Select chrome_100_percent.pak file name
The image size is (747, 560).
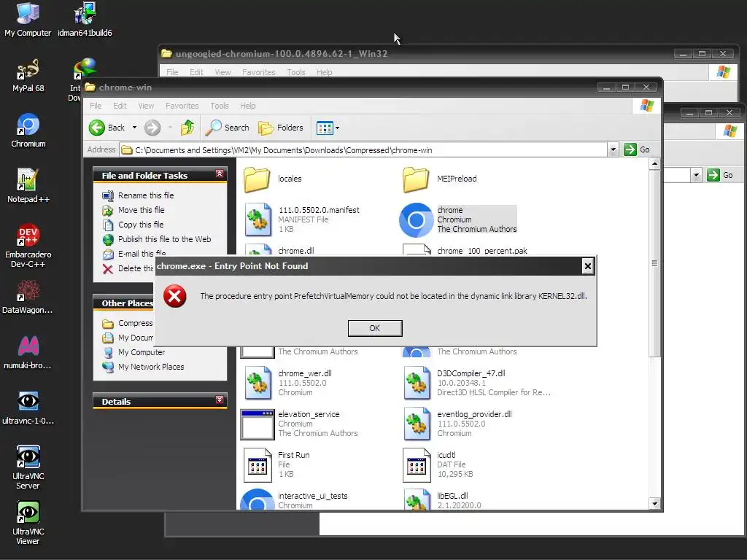[482, 251]
